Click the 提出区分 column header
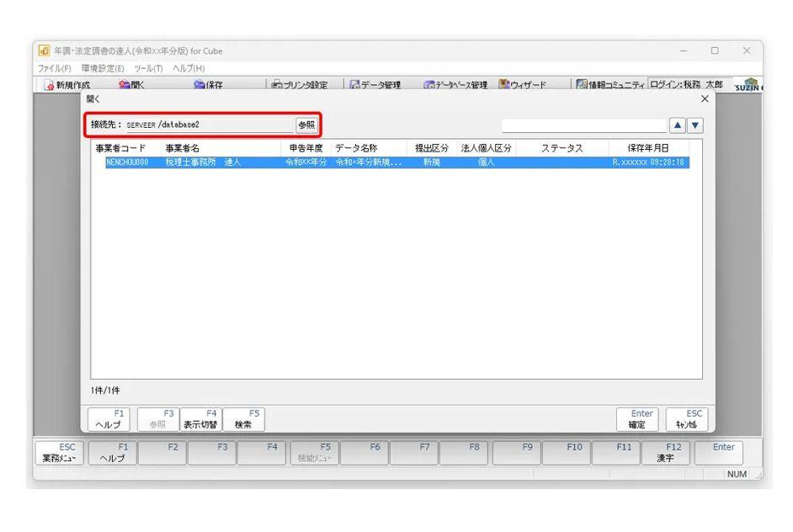The height and width of the screenshot is (532, 793). [x=432, y=148]
